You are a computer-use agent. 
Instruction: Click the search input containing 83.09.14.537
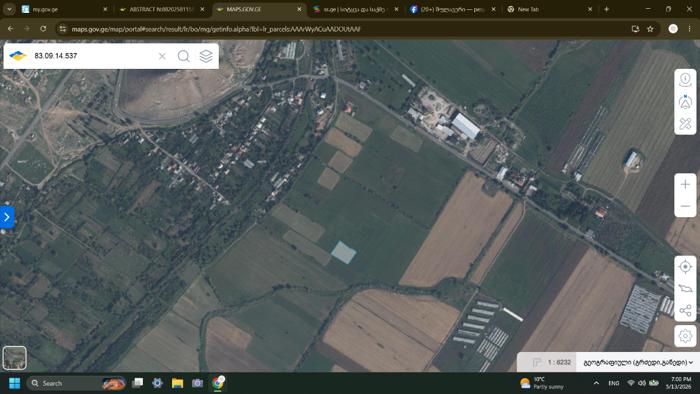[x=94, y=56]
